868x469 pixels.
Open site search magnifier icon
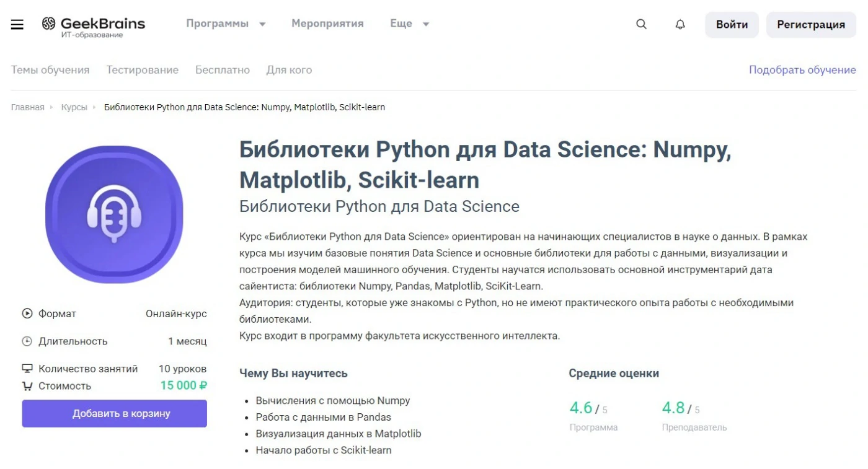(x=642, y=24)
